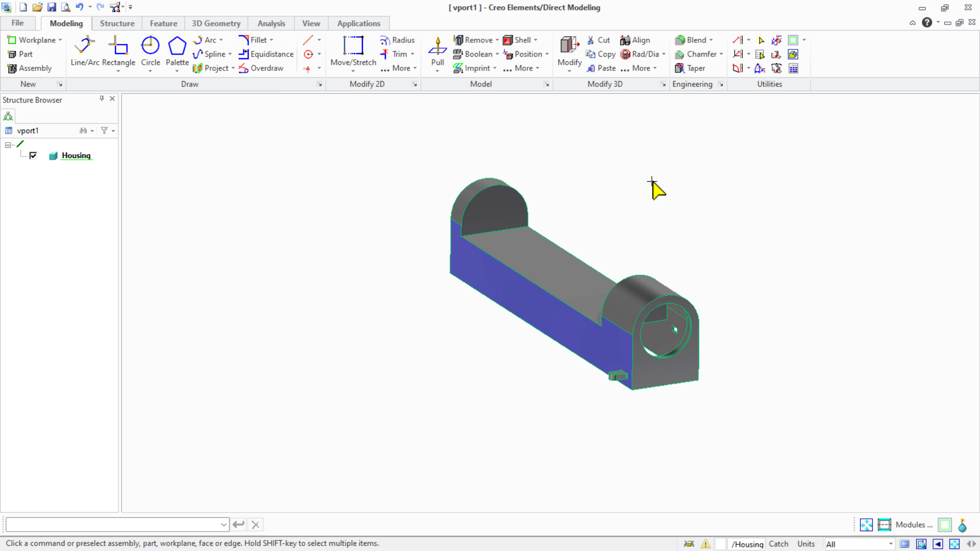Add a Blend to edges
Viewport: 980px width, 551px height.
tap(691, 40)
